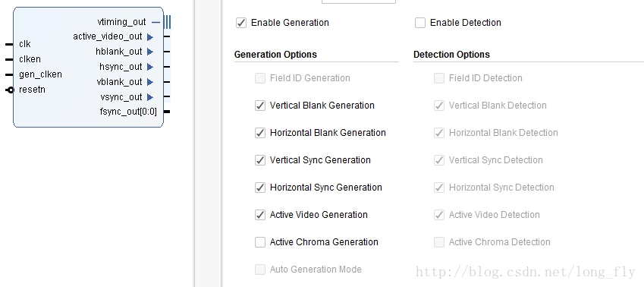
Task: Disable Vertical Sync Generation
Action: (260, 160)
